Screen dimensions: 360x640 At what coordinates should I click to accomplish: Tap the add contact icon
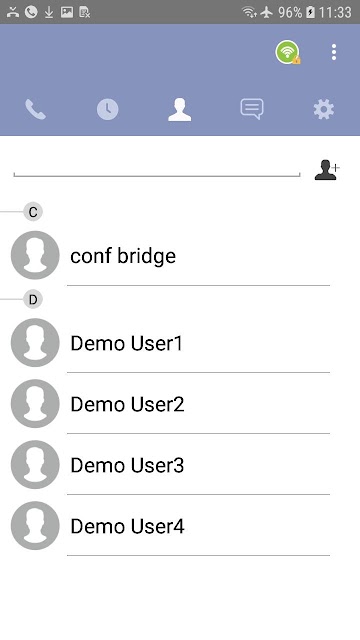coord(327,169)
